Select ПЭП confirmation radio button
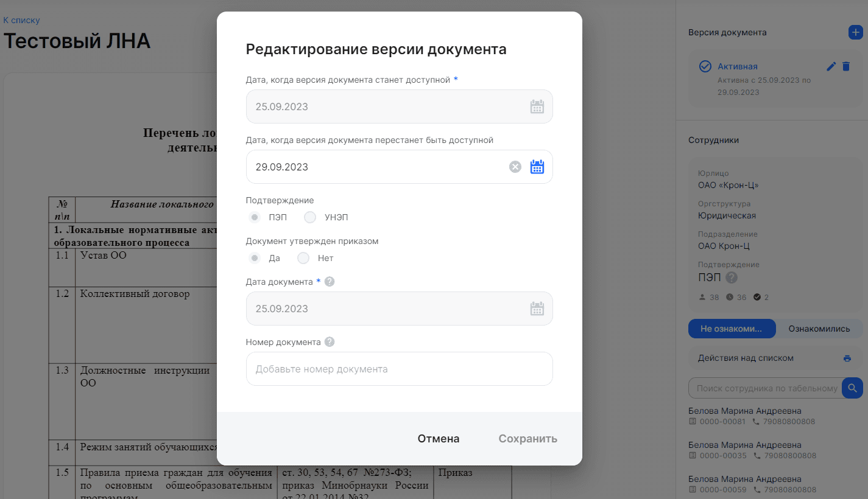The image size is (868, 499). (x=255, y=217)
